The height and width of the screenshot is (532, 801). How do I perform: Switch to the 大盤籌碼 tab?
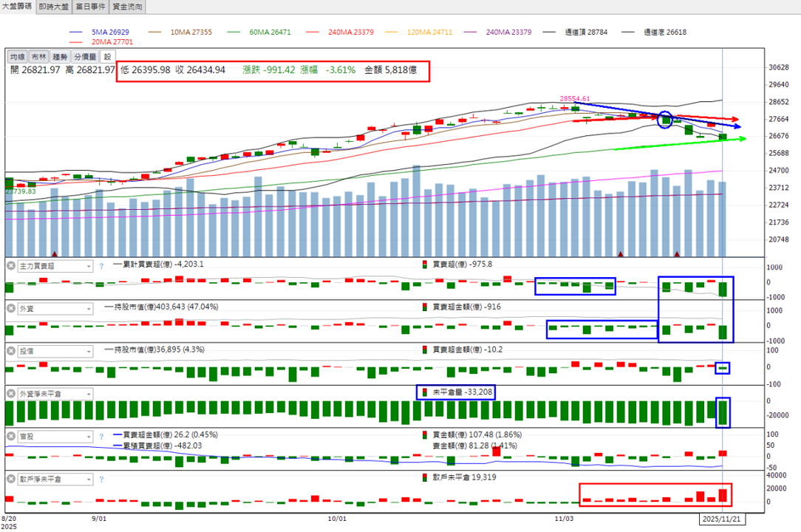pyautogui.click(x=18, y=7)
